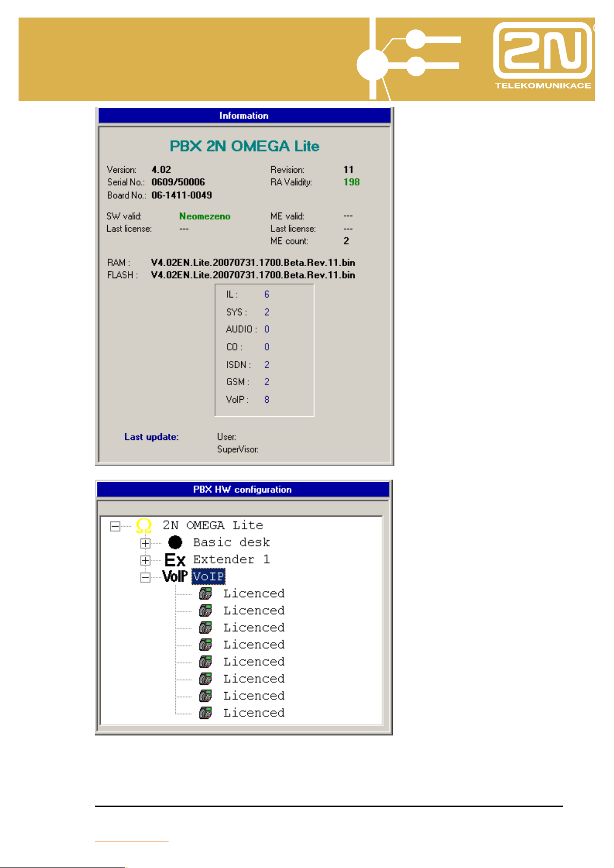Click the Information title bar
This screenshot has height=868, width=614.
pyautogui.click(x=244, y=116)
